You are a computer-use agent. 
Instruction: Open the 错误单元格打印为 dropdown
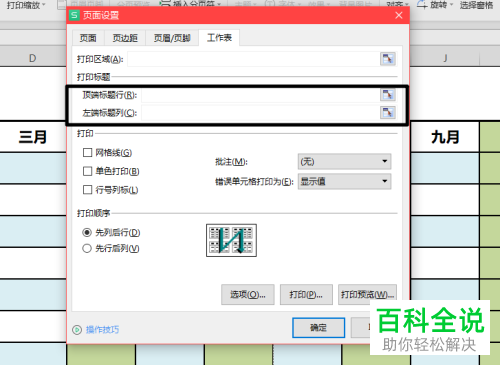(x=344, y=181)
